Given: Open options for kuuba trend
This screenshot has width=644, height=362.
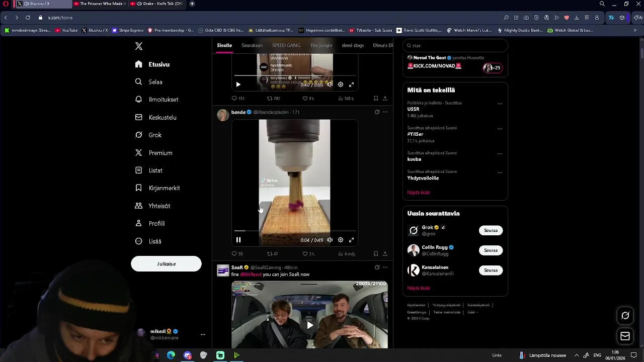Looking at the screenshot, I should coord(500,154).
